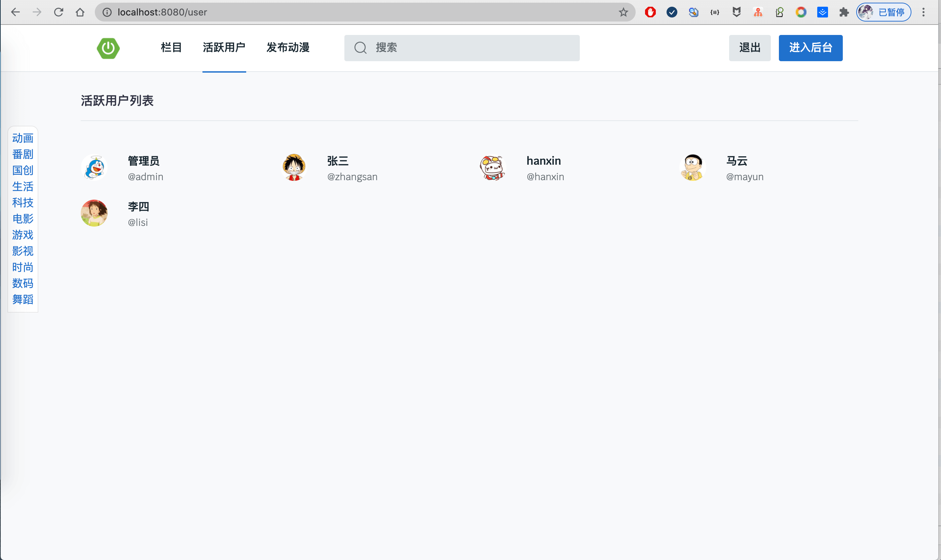The height and width of the screenshot is (560, 941).
Task: Open the JSON formatter {≡} extension
Action: (715, 12)
